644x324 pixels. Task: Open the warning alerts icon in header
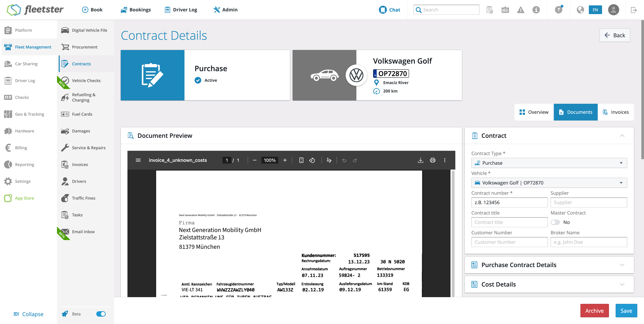[521, 10]
